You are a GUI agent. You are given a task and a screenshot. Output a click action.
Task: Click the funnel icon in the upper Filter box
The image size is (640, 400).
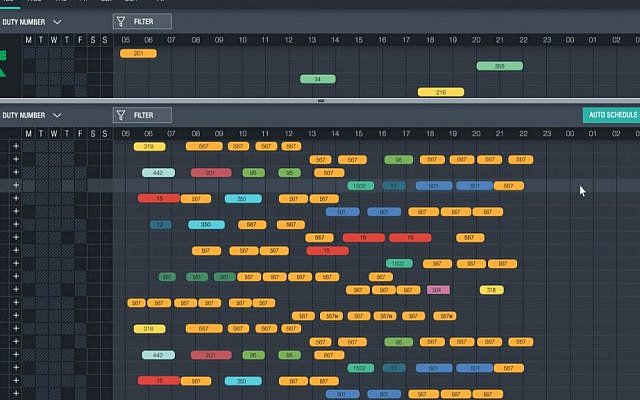[121, 22]
